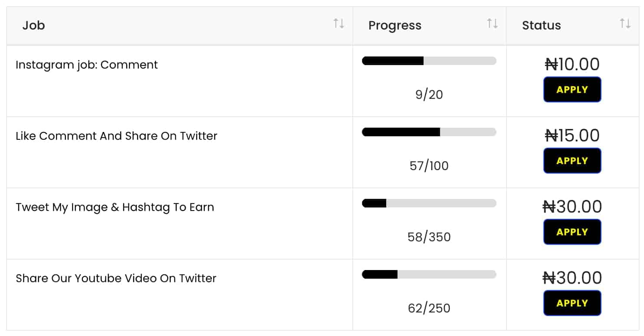Click the sort arrows icon in Status column
The height and width of the screenshot is (336, 644).
click(x=625, y=23)
